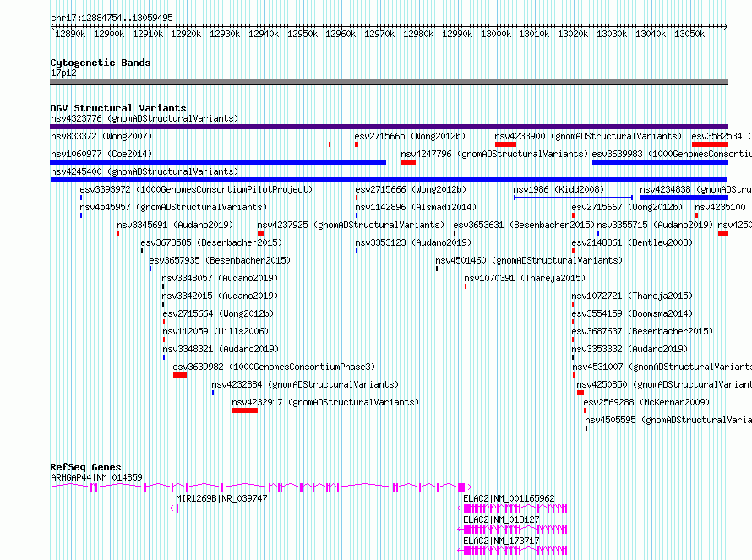
Task: Select nsv4531007 gnomAD variant label
Action: click(662, 367)
